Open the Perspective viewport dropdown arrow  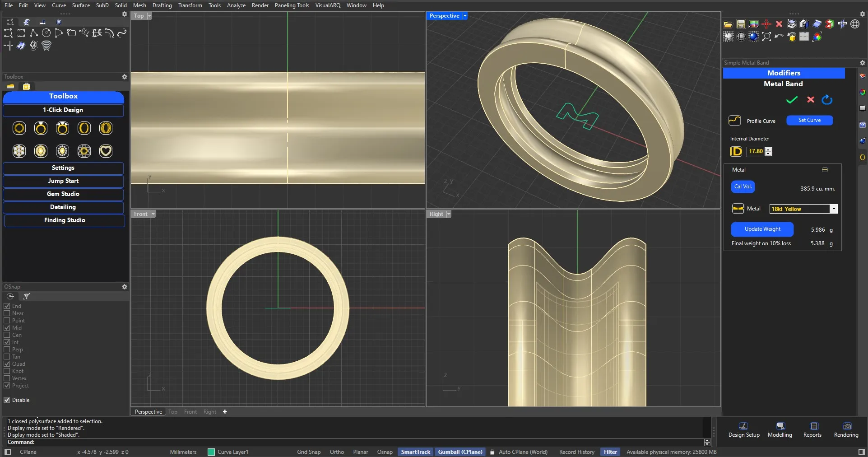(465, 16)
